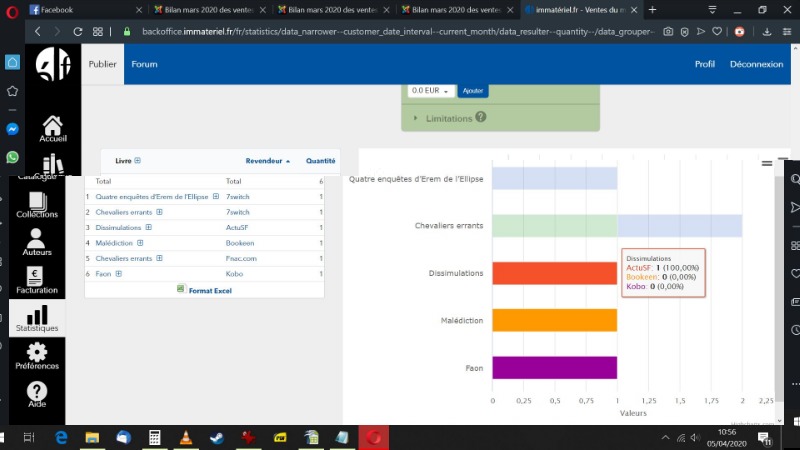Go to the Auteurs section
Image resolution: width=800 pixels, height=450 pixels.
(x=37, y=240)
